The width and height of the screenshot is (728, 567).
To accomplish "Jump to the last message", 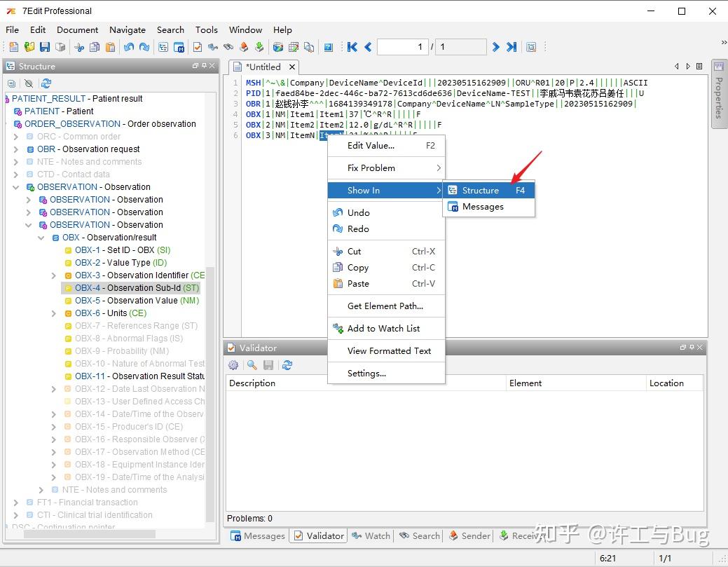I will [x=511, y=47].
